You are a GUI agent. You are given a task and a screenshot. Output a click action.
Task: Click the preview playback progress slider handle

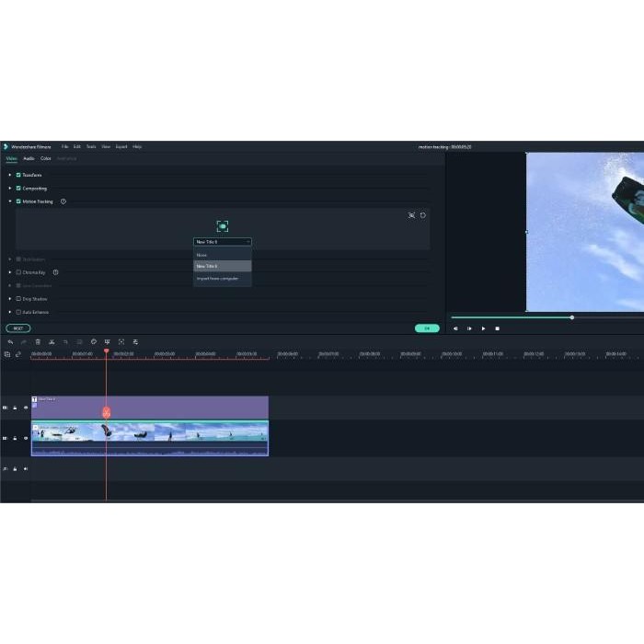[571, 317]
